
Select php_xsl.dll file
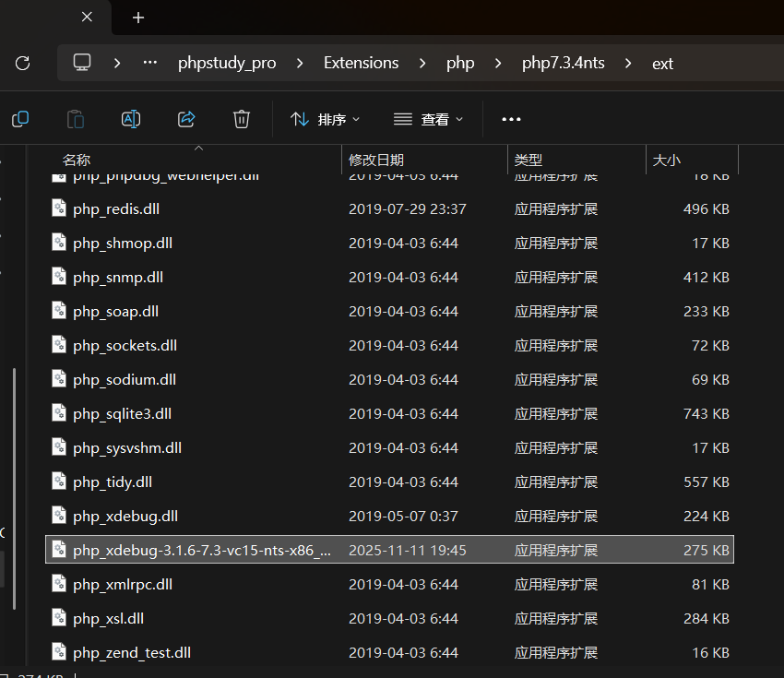(x=389, y=618)
